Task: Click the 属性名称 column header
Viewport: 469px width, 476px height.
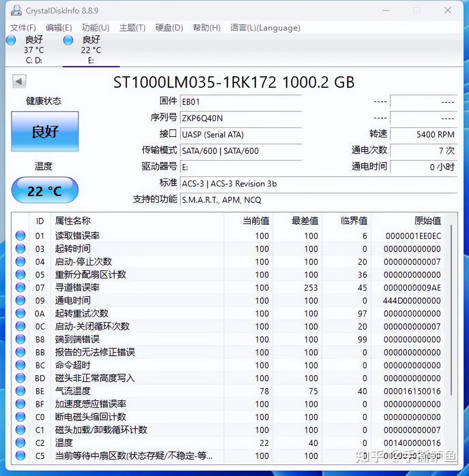Action: tap(137, 221)
